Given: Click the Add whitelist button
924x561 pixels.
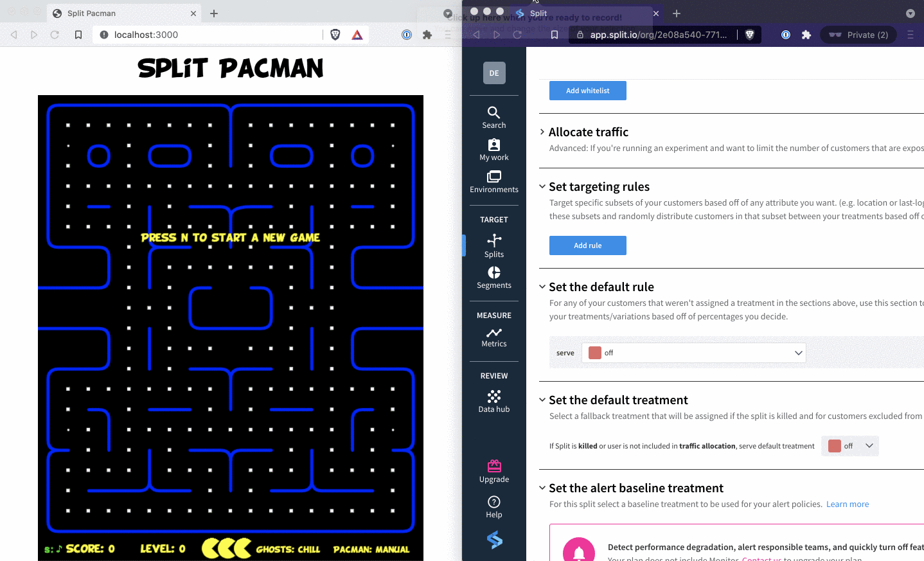Looking at the screenshot, I should 587,91.
